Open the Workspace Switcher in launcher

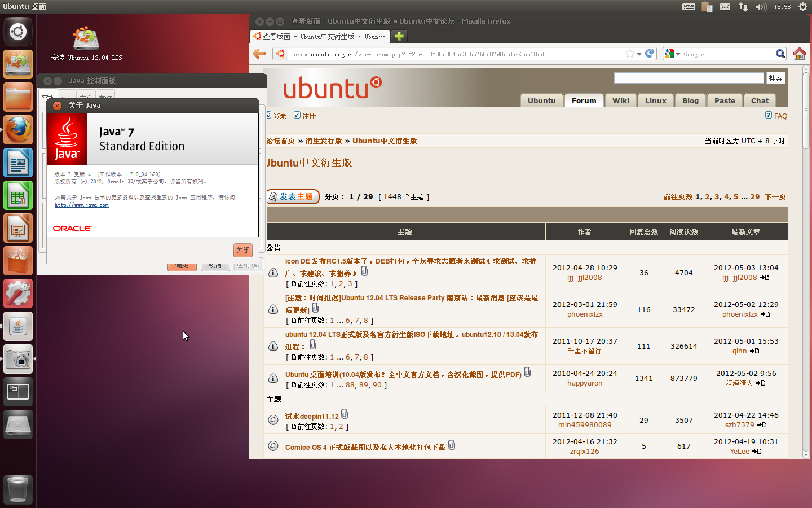18,392
